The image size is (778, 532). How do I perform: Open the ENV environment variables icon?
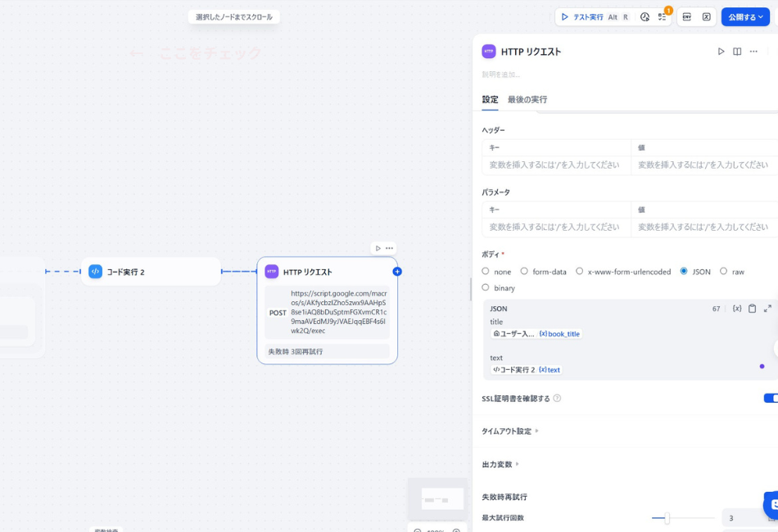pos(686,17)
